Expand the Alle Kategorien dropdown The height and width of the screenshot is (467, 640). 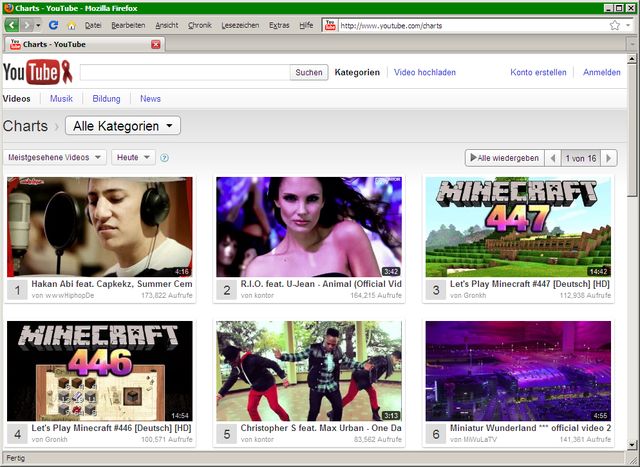123,126
